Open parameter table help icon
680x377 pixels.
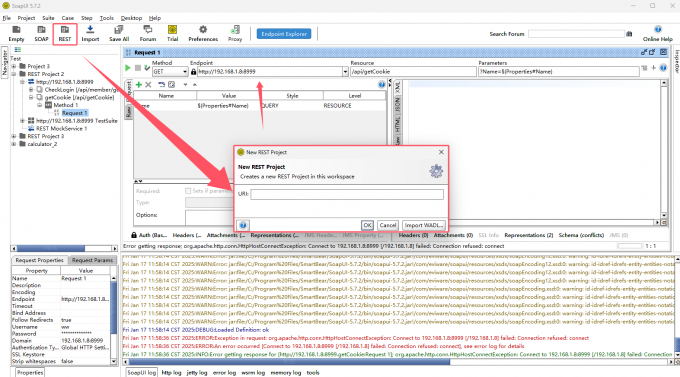tap(382, 85)
